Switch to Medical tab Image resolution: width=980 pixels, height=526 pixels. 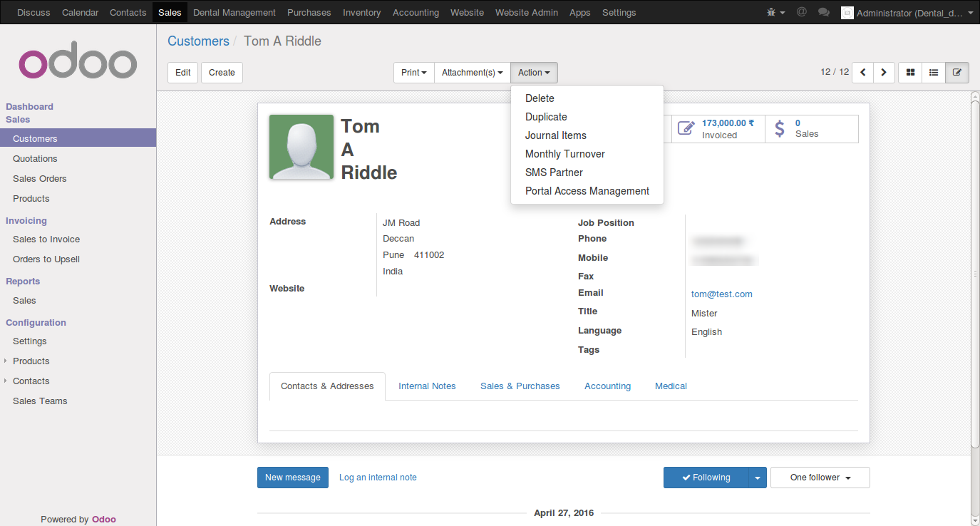coord(671,386)
